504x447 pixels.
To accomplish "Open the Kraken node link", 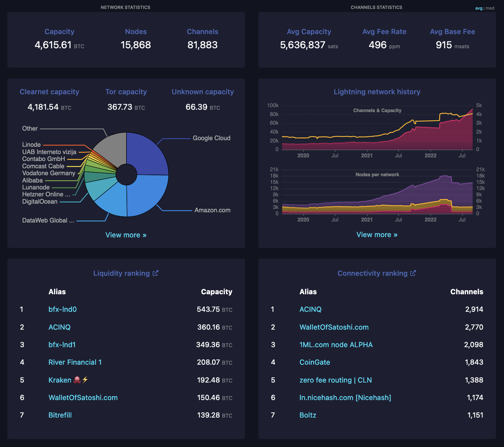I will point(60,380).
